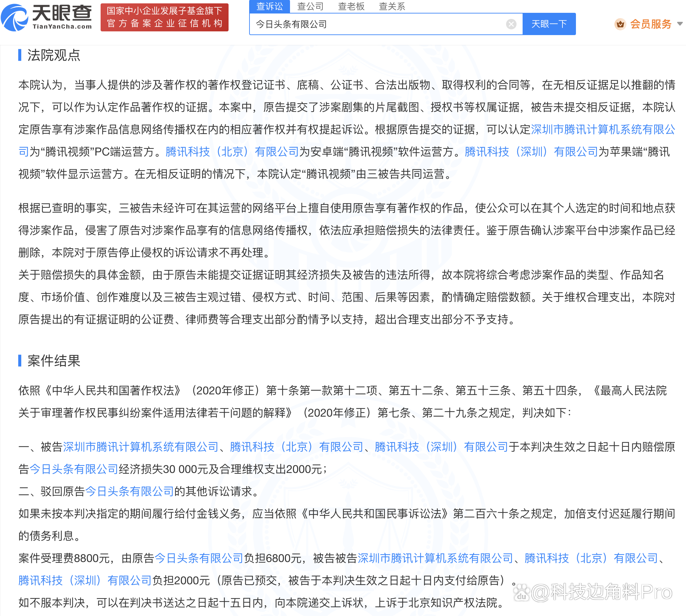Switch to the 查老板 tab
This screenshot has height=616, width=686.
[351, 6]
